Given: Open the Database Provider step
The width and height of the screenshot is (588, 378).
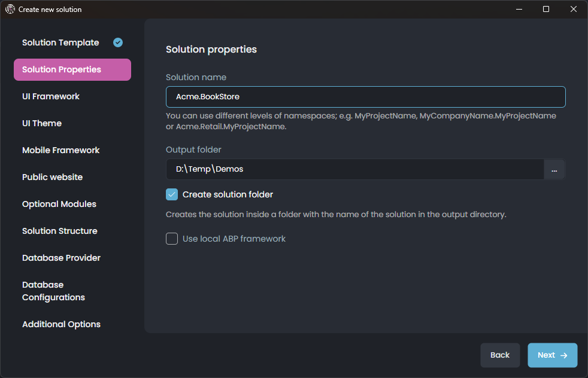Looking at the screenshot, I should click(60, 258).
